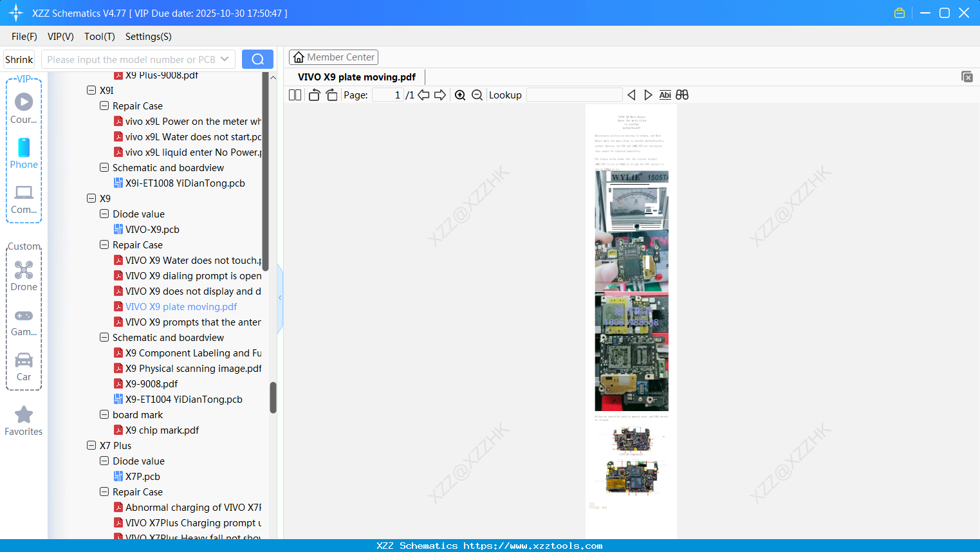This screenshot has width=980, height=552.
Task: Switch to the VIVO X9 plate moving.pdf tab
Action: click(356, 77)
